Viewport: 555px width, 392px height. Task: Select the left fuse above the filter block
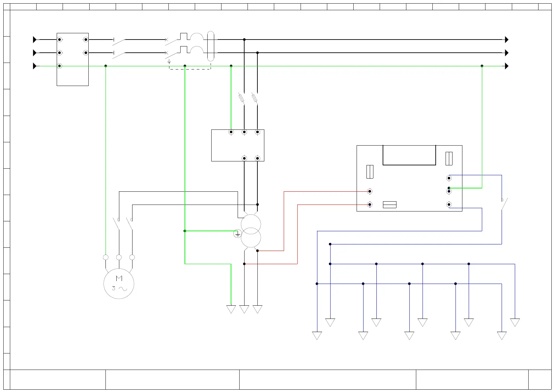pos(242,98)
